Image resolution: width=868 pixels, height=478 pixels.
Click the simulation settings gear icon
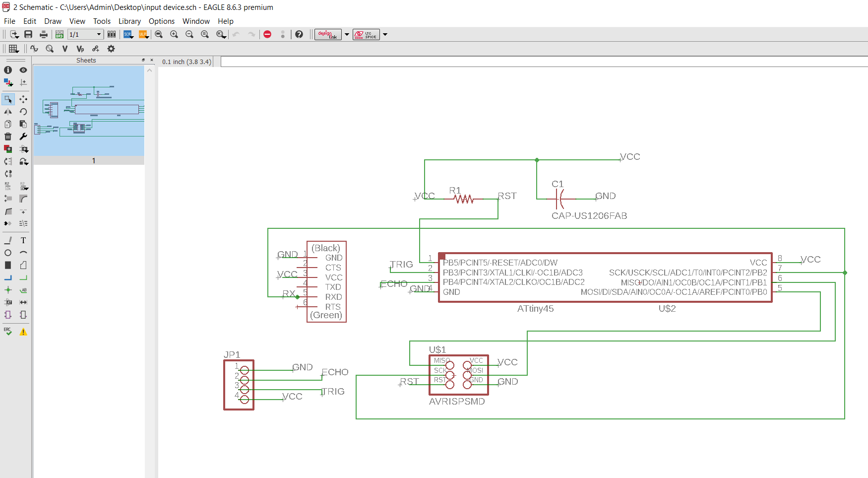pyautogui.click(x=111, y=49)
